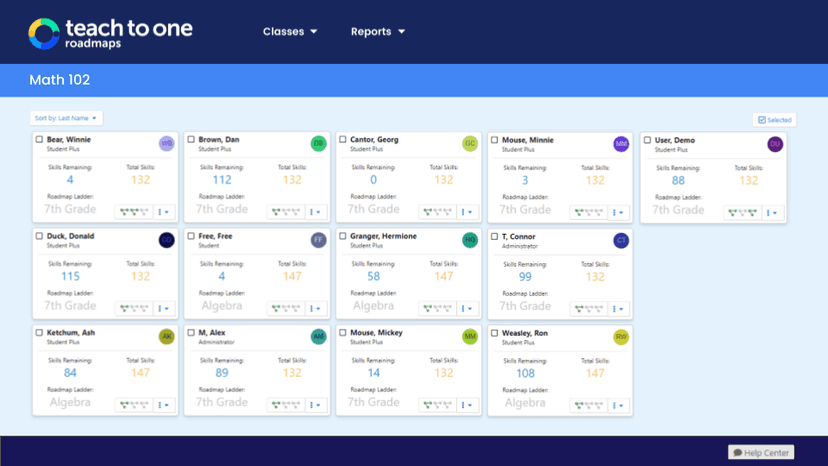828x466 pixels.
Task: Click Hermione Granger's HG avatar icon
Action: [x=470, y=240]
